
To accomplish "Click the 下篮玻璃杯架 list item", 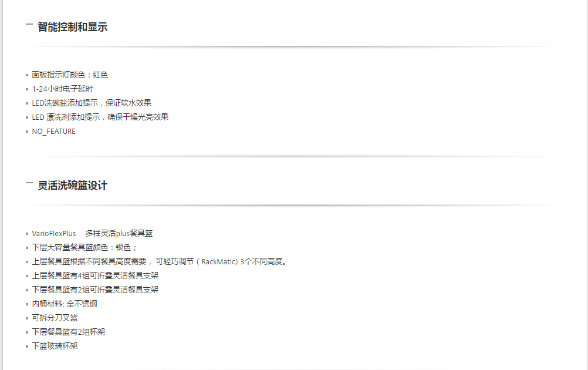I will tap(55, 346).
